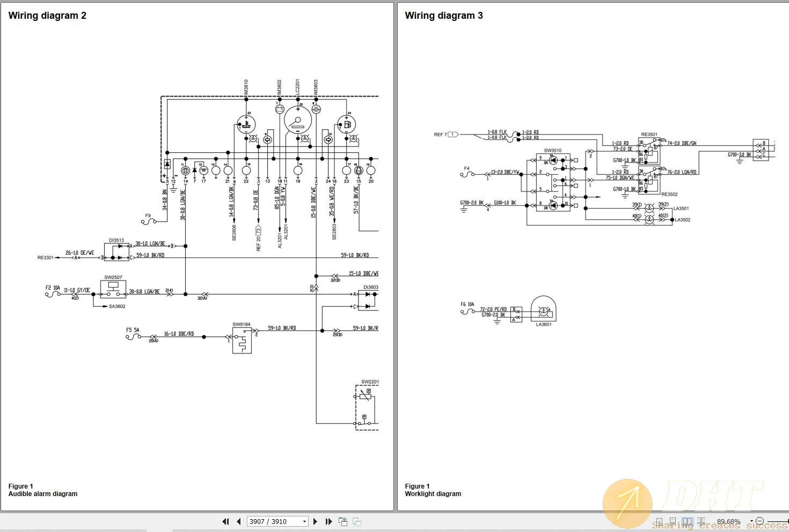The width and height of the screenshot is (789, 532).
Task: Click the Wiring diagram 3 heading
Action: tap(444, 16)
